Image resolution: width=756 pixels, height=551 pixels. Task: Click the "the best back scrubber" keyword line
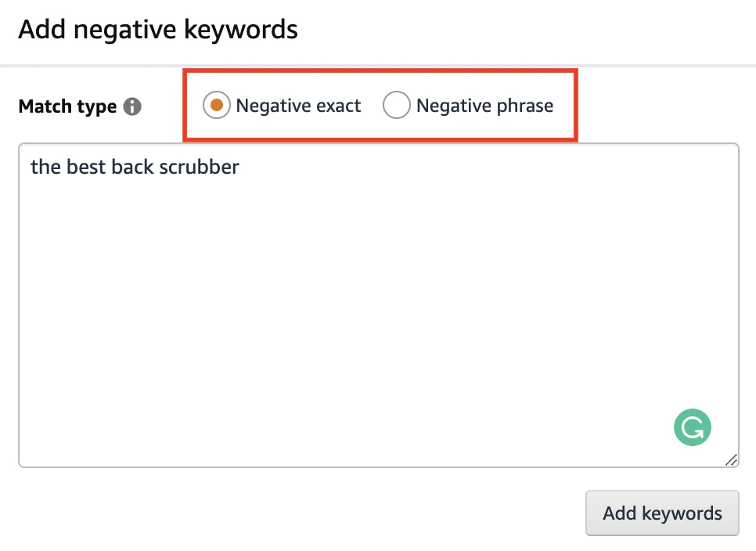point(135,167)
